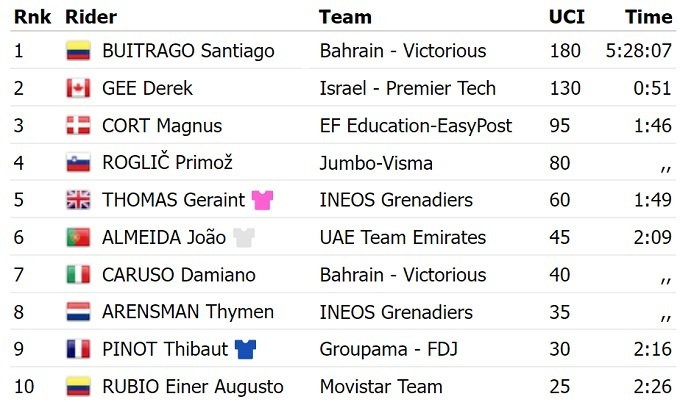
Task: Click the blue jersey icon beside Pinot
Action: (x=246, y=350)
